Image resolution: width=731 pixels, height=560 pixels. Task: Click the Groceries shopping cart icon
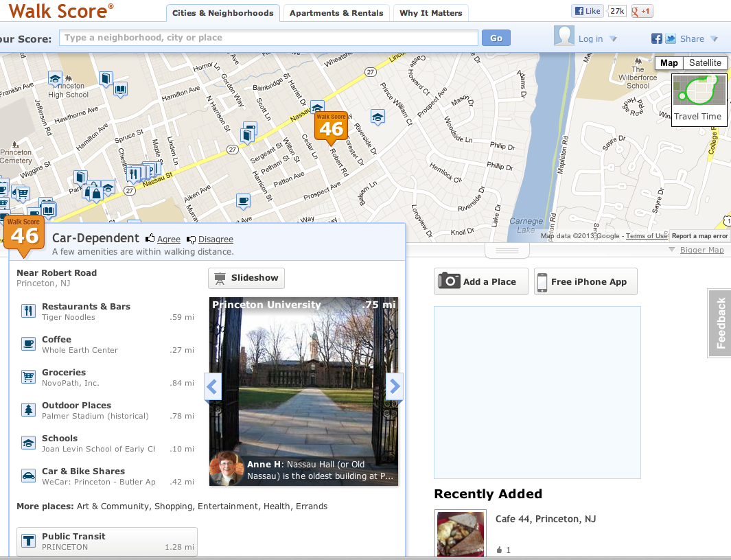tap(28, 377)
